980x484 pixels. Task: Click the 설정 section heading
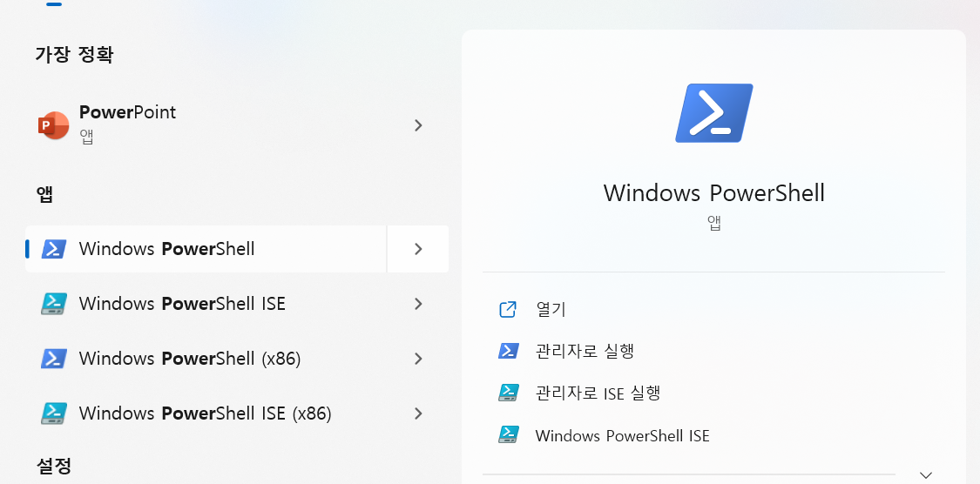tap(54, 465)
